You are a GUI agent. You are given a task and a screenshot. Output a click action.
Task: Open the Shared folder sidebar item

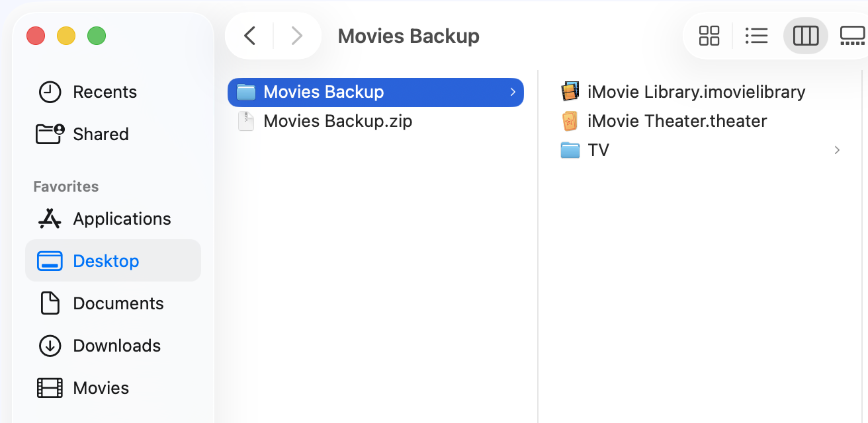click(101, 134)
